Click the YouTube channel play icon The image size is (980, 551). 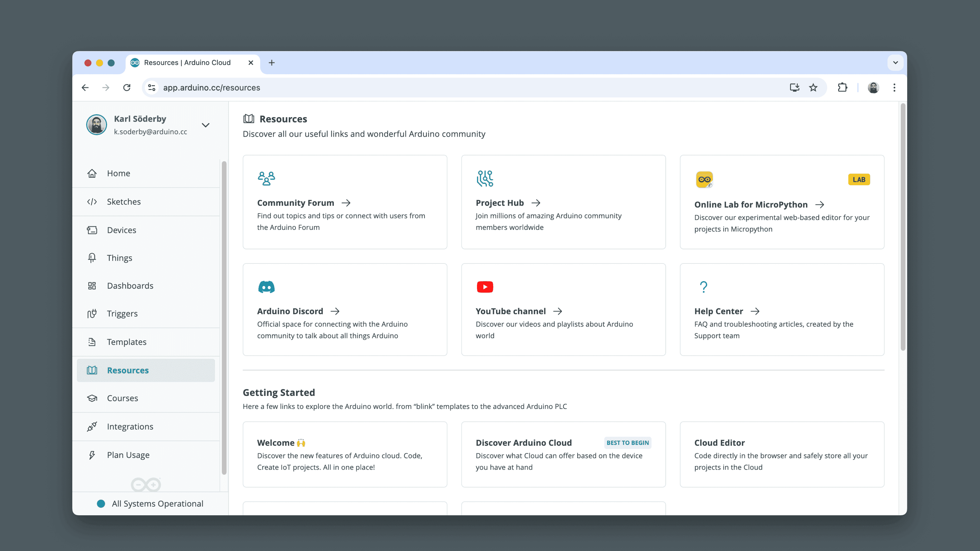[485, 287]
